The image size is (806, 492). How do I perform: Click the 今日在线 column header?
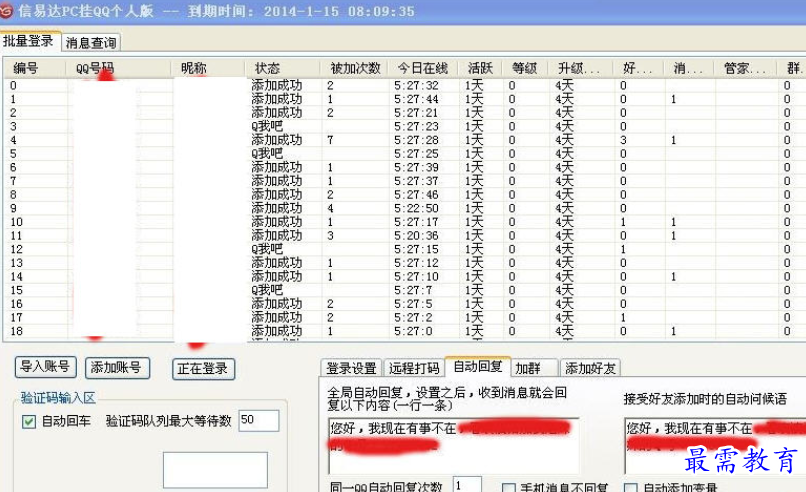[x=423, y=68]
